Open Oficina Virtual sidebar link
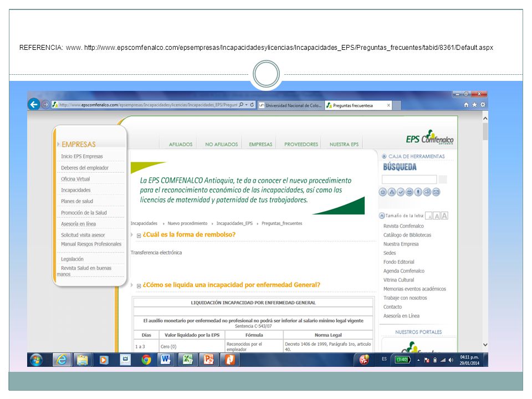Screen dimensions: 532x399 [x=75, y=179]
